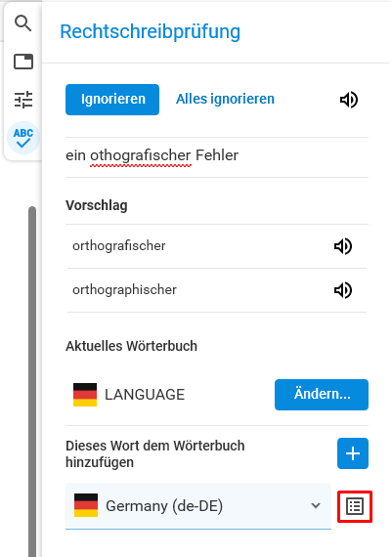
Task: Expand the Germany (de-DE) dictionary dropdown
Action: tap(198, 506)
